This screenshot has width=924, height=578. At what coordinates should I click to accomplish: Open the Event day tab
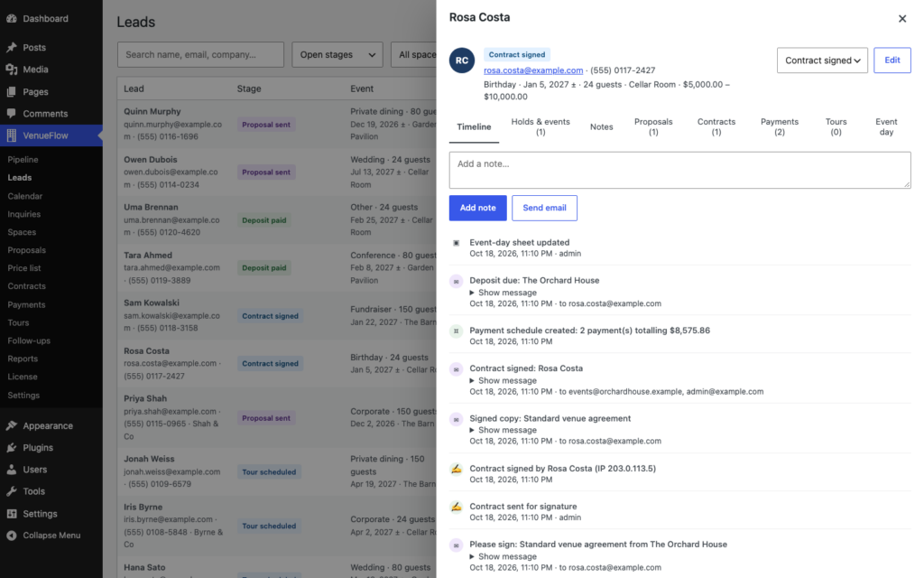pos(886,126)
